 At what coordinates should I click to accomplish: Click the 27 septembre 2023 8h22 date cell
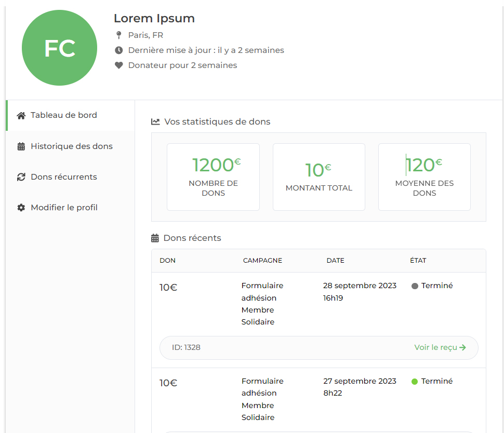360,387
